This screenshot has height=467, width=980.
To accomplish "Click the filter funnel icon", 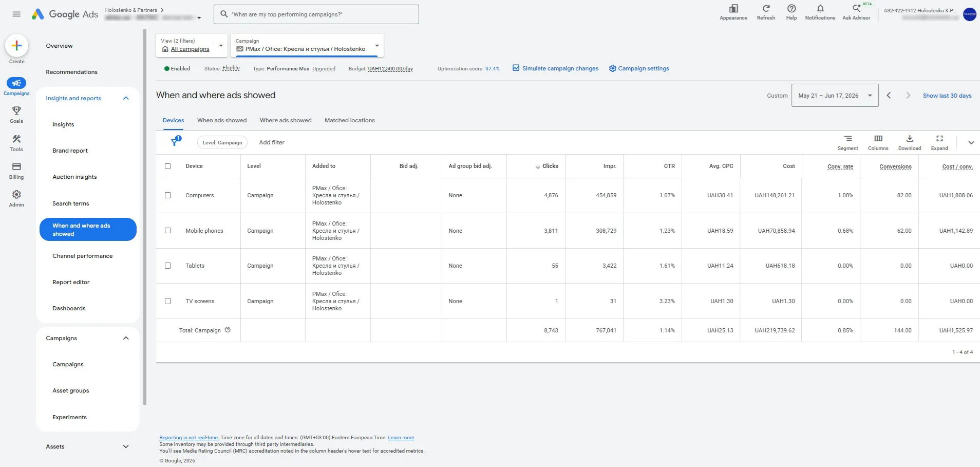I will pyautogui.click(x=176, y=141).
